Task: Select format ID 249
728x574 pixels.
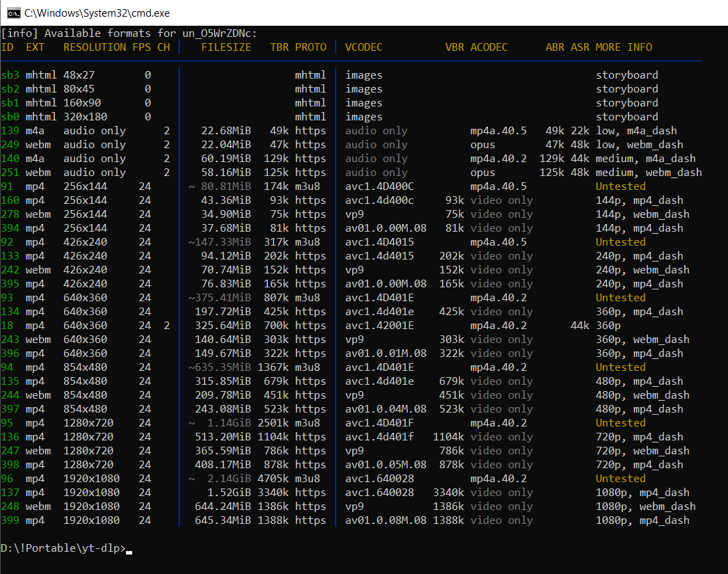Action: click(10, 145)
